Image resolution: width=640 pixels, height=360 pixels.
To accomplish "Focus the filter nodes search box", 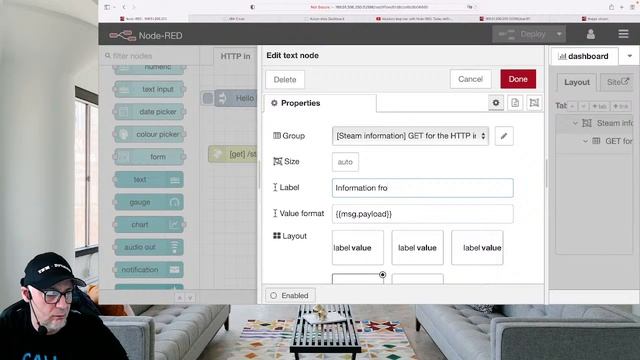I will (x=149, y=56).
